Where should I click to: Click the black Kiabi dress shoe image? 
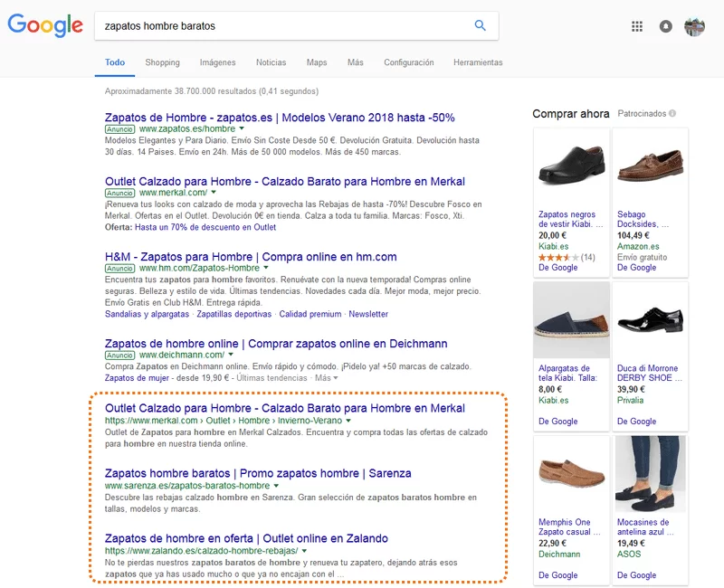572,166
